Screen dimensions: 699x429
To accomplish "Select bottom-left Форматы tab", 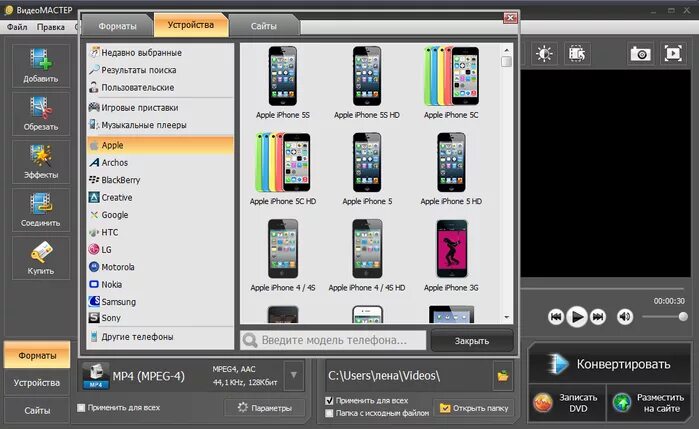I will click(x=37, y=355).
